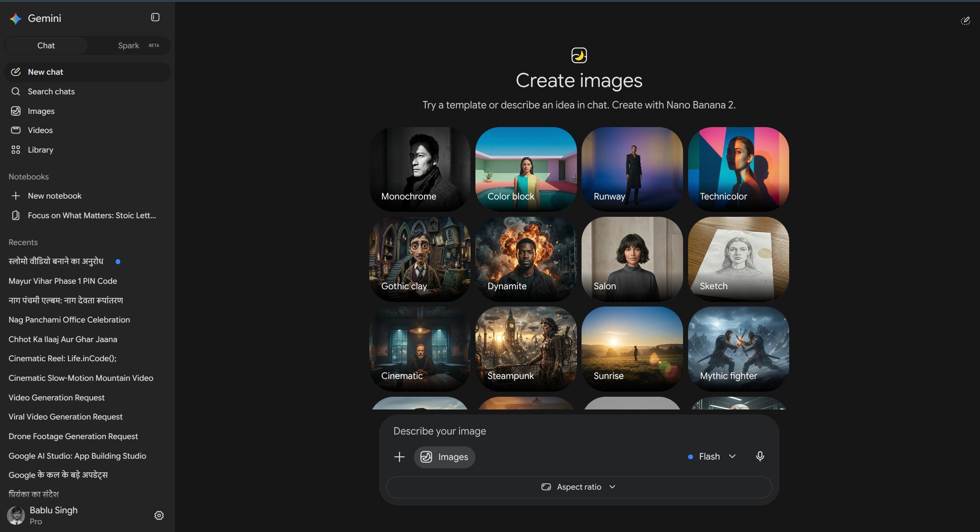Click the Images sidebar icon
Image resolution: width=980 pixels, height=532 pixels.
pos(16,111)
